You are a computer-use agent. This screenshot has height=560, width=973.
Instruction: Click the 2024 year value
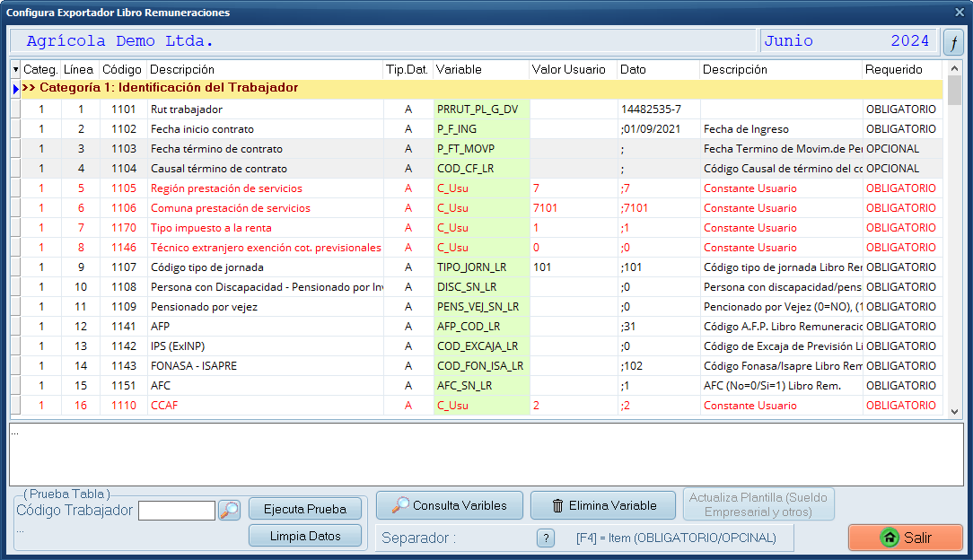[909, 41]
